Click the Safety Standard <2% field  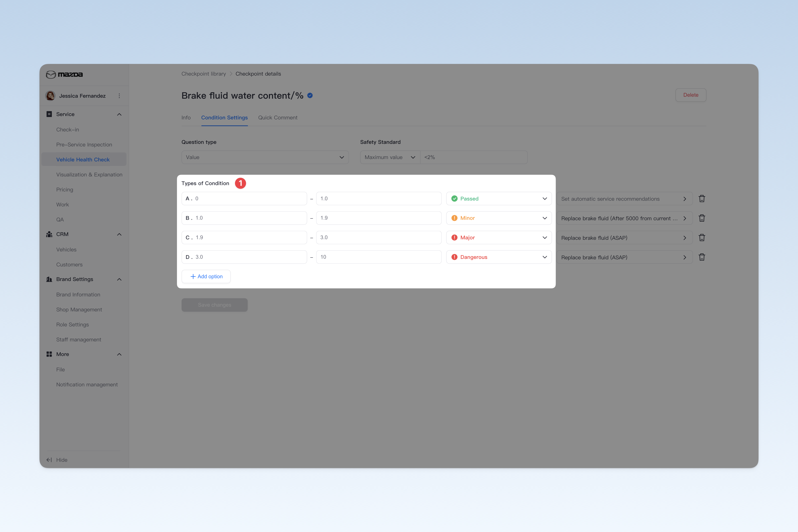pos(474,157)
